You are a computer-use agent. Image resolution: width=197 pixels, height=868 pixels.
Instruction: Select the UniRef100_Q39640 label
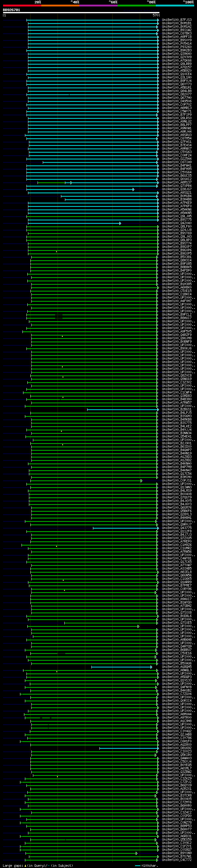(177, 54)
